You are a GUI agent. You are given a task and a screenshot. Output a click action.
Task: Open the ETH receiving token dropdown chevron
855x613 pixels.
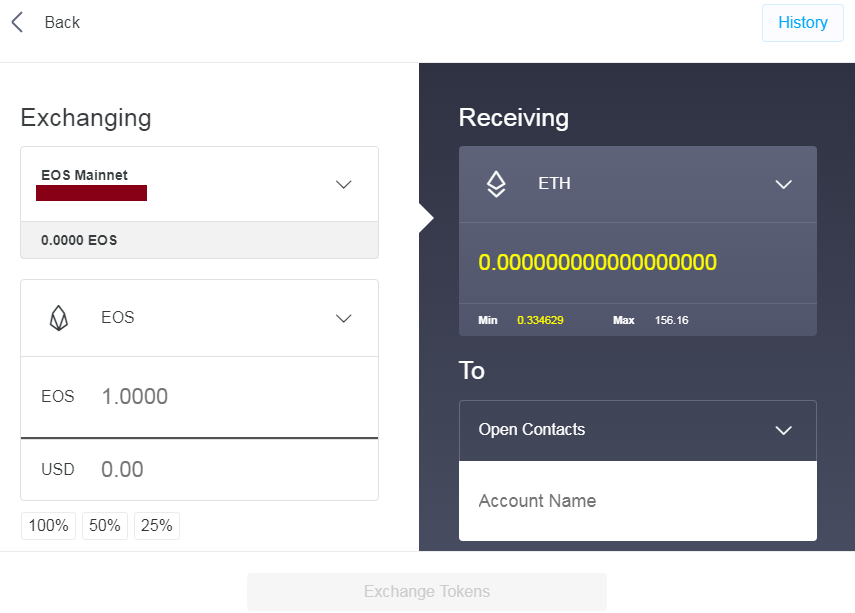point(784,184)
